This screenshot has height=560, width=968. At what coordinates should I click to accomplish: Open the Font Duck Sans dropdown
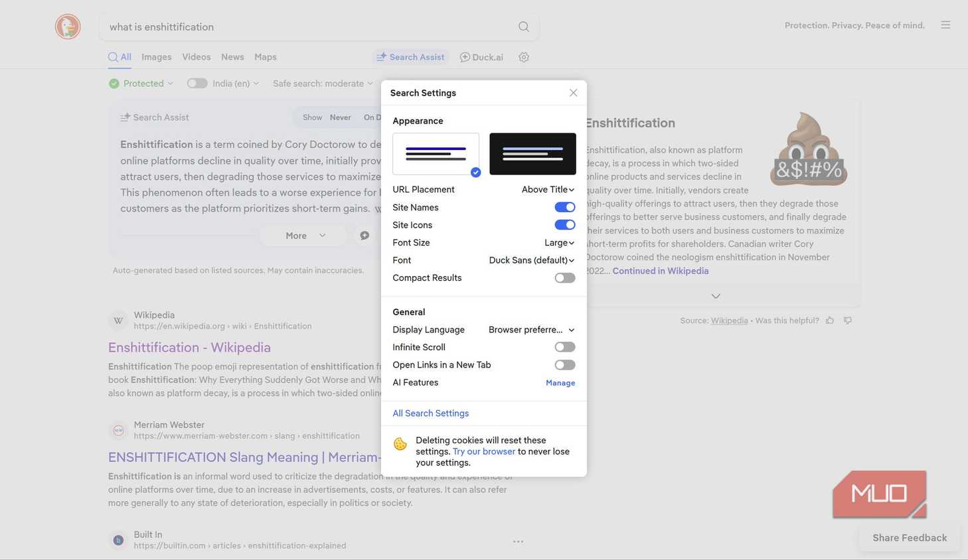point(532,260)
